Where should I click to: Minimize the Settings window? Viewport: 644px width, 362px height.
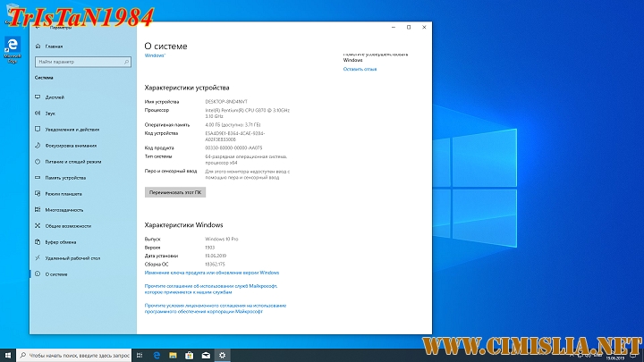point(394,28)
